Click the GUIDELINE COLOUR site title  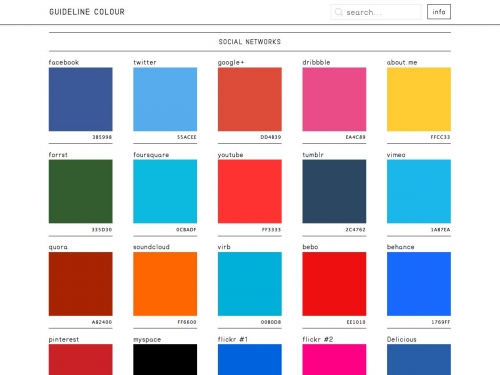[87, 12]
